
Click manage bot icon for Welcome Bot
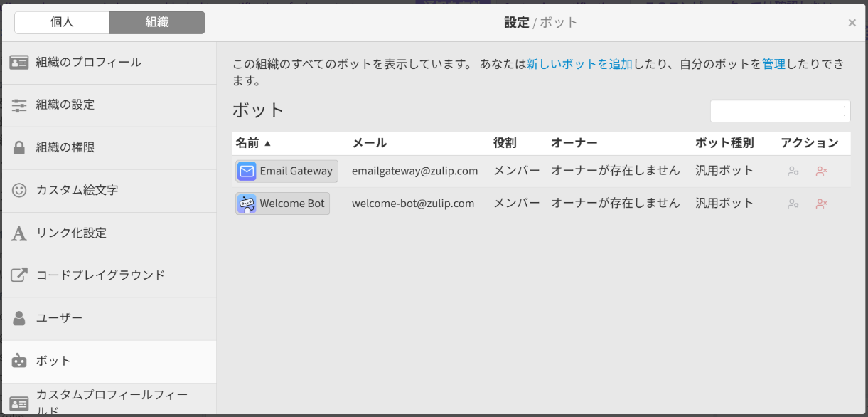(x=793, y=204)
